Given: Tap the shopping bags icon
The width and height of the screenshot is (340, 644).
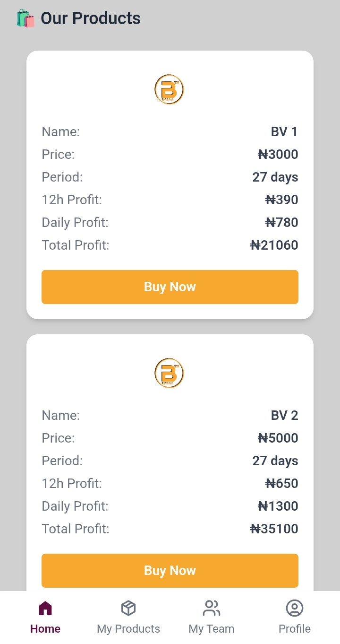Looking at the screenshot, I should click(x=25, y=18).
